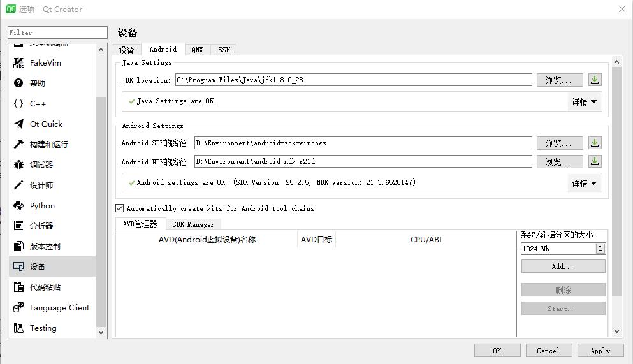Browse for Android NDK path
The height and width of the screenshot is (364, 633).
[x=560, y=161]
